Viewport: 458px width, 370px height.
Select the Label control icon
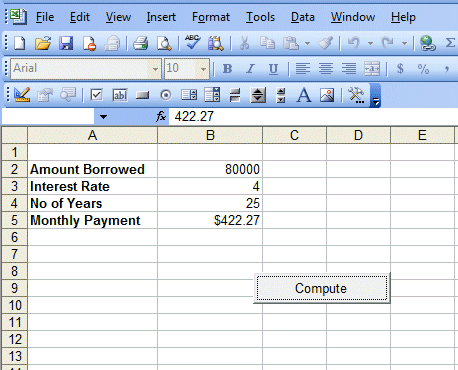pyautogui.click(x=304, y=95)
